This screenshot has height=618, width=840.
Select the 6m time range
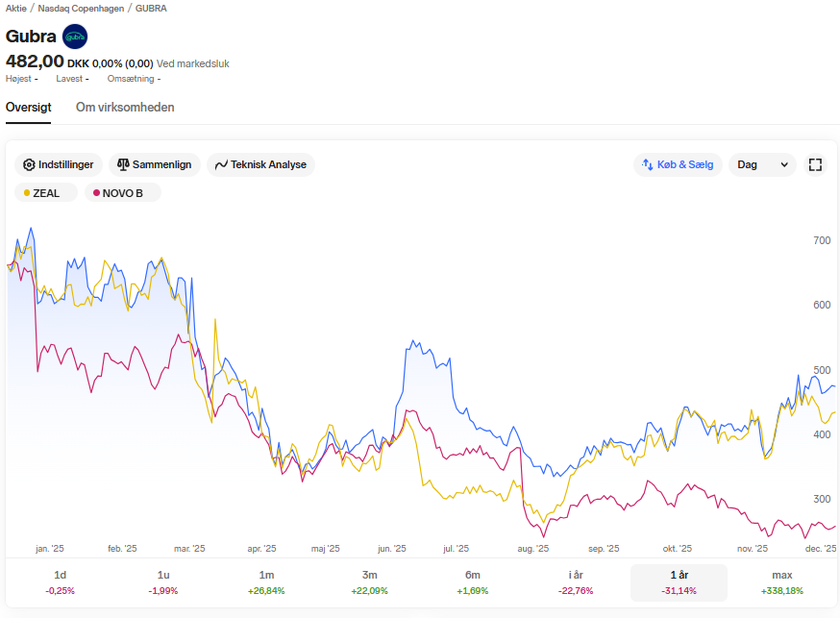tap(473, 582)
